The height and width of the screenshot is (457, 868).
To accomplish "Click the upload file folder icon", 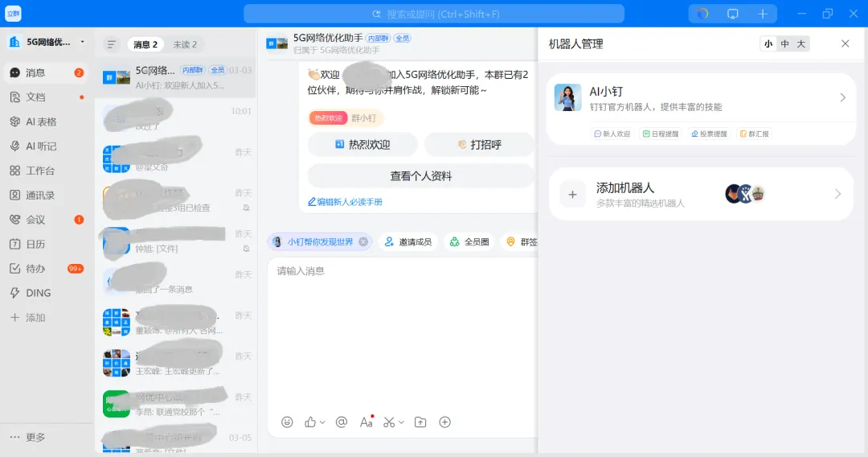I will (x=420, y=422).
